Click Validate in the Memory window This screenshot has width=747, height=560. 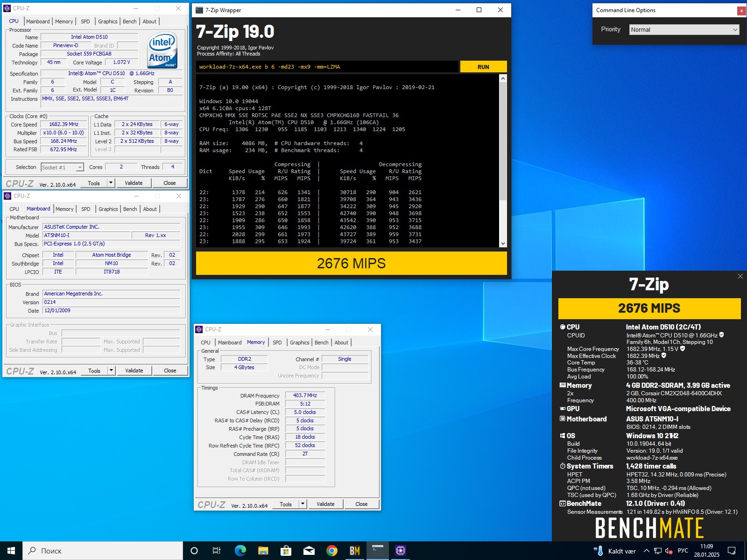coord(325,504)
